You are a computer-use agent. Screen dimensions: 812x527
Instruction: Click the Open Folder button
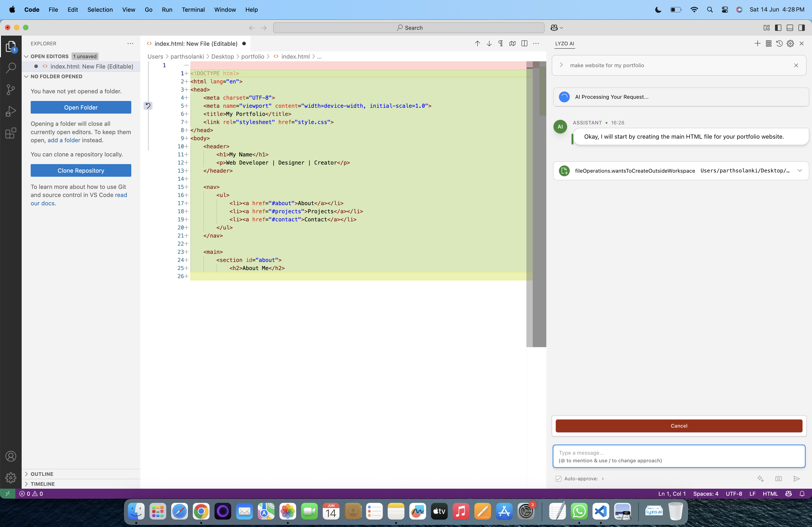[81, 107]
